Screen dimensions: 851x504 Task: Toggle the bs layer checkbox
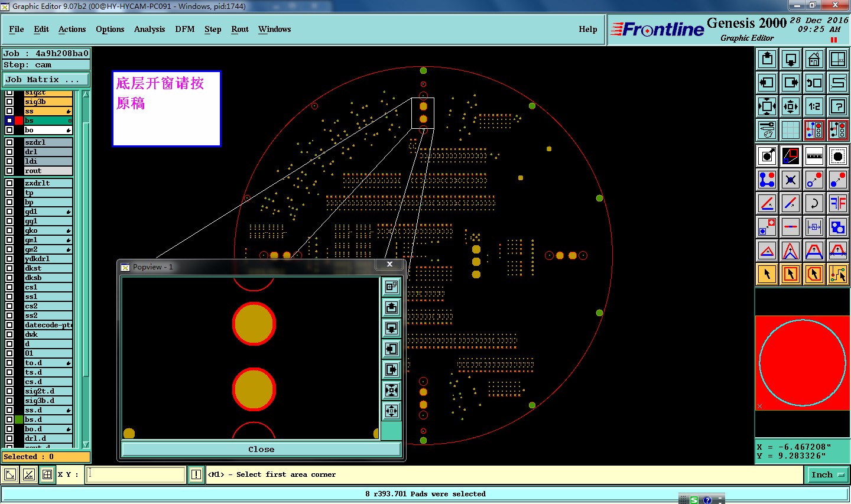9,121
